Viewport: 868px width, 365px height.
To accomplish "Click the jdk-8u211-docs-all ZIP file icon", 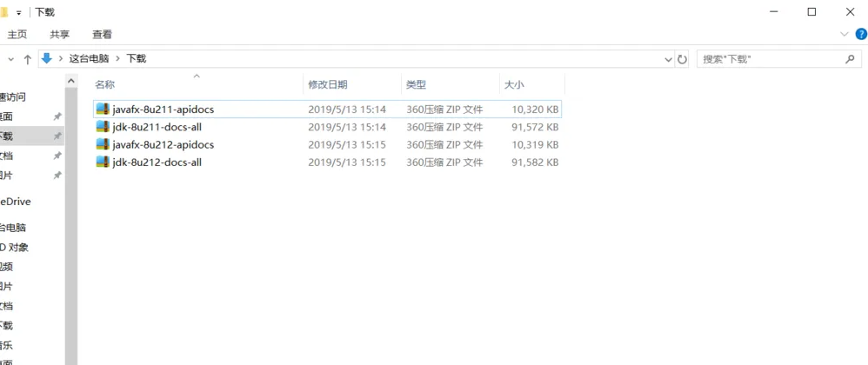I will (x=103, y=127).
